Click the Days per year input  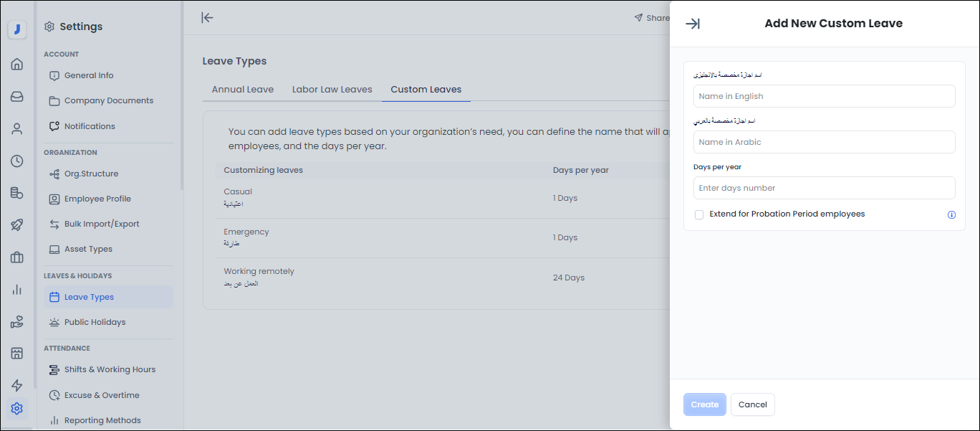824,188
